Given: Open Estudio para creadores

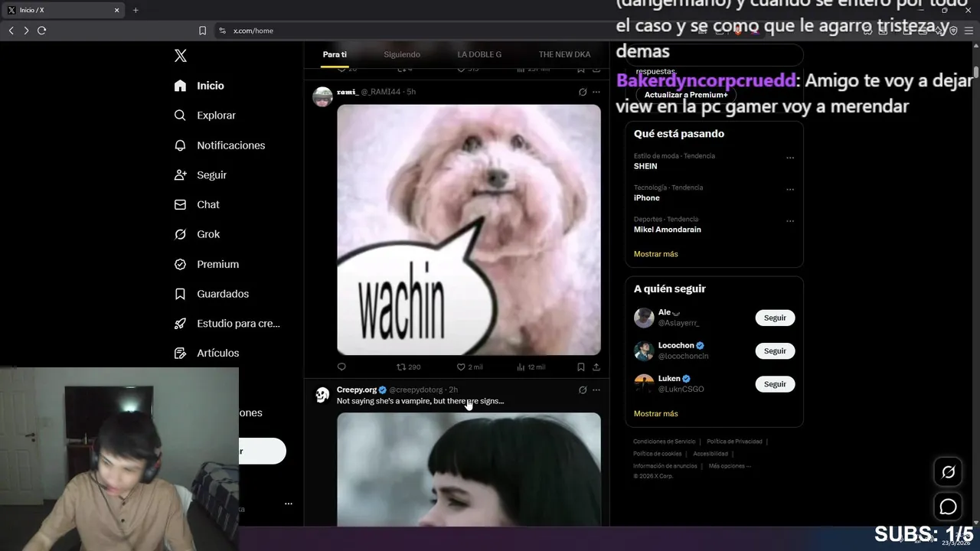Looking at the screenshot, I should 227,324.
